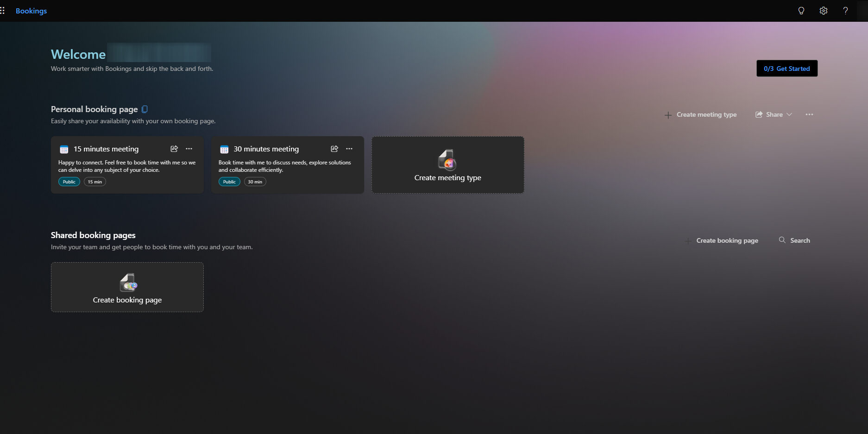Open Settings gear icon
This screenshot has width=868, height=434.
point(823,11)
